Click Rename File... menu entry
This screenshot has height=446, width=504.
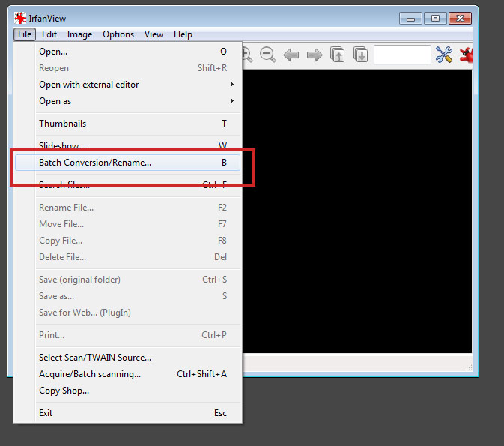(127, 208)
